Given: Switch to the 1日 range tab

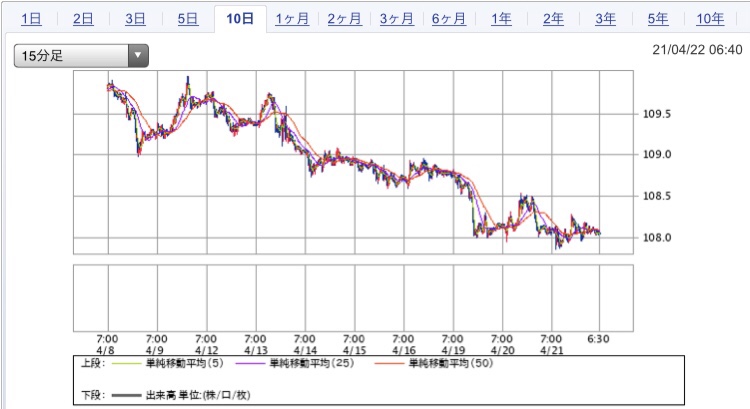Looking at the screenshot, I should [x=31, y=19].
